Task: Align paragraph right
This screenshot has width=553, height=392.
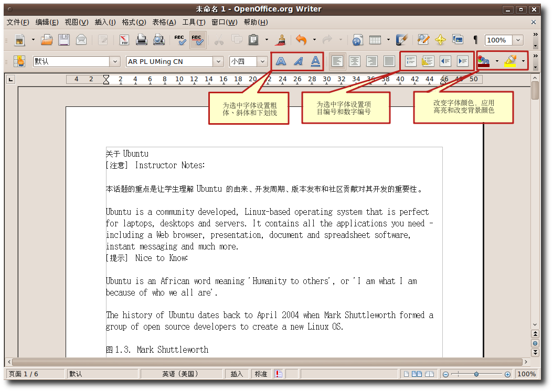Action: (371, 61)
